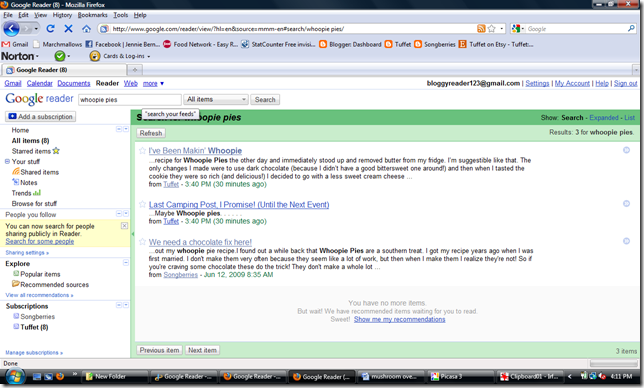Viewport: 644px width, 388px height.
Task: Open the Bookmarks menu
Action: pos(92,15)
